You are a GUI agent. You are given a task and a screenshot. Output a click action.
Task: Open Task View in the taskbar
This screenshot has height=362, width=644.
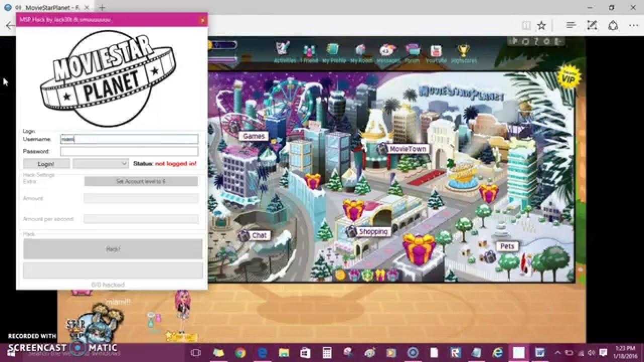click(196, 352)
